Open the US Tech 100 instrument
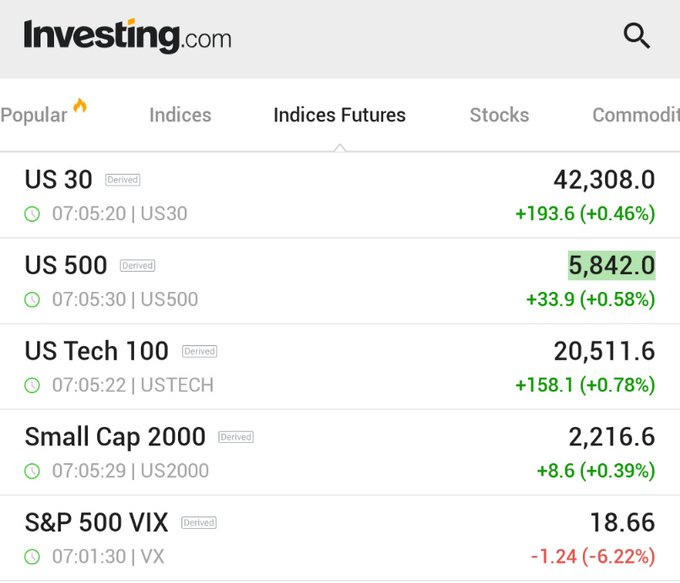 point(340,367)
